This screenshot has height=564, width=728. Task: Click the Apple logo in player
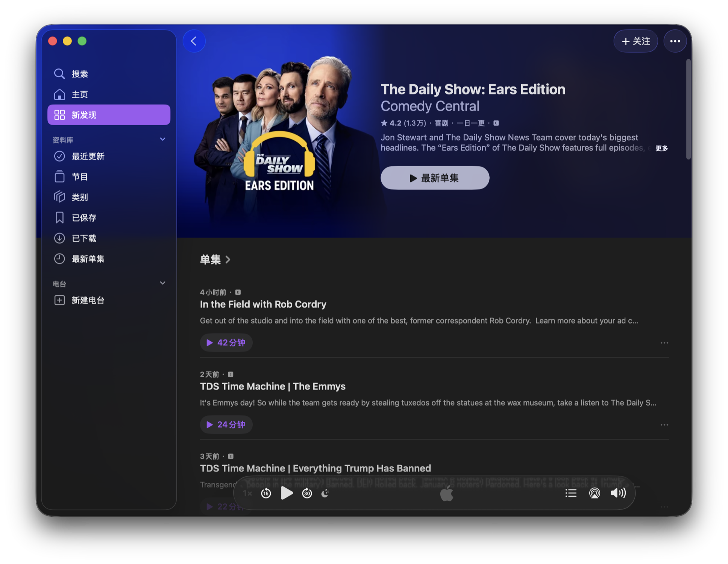pos(446,493)
